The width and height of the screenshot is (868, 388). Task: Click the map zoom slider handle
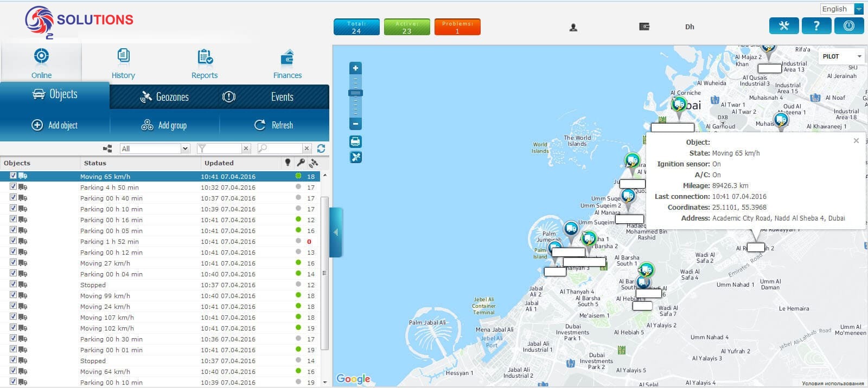(355, 93)
